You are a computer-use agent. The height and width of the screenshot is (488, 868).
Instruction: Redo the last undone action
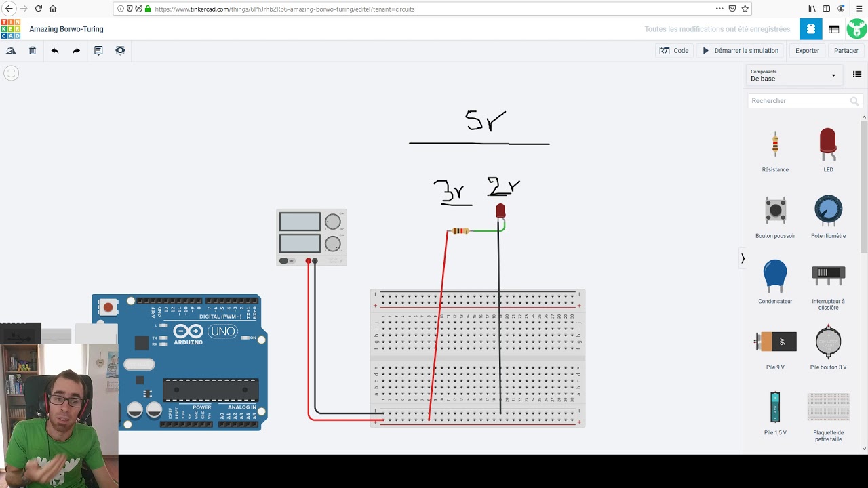pos(77,51)
